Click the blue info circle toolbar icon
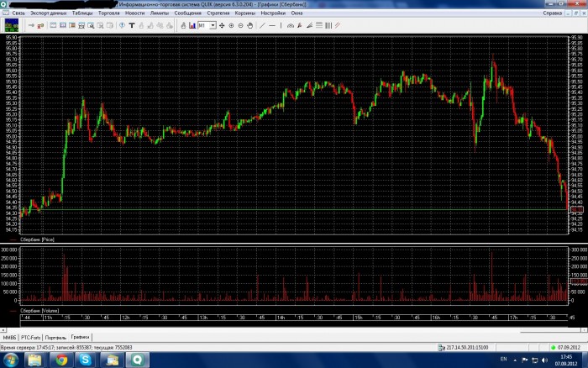The image size is (588, 368). [x=122, y=25]
